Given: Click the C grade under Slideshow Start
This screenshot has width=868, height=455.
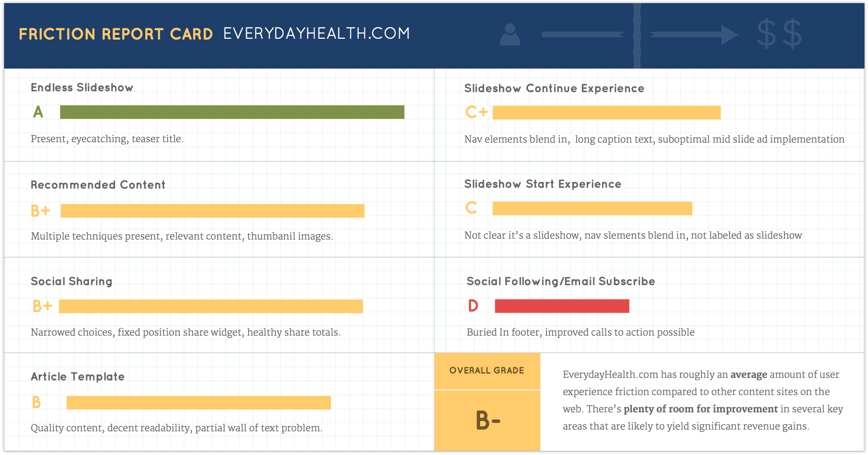Looking at the screenshot, I should [471, 208].
